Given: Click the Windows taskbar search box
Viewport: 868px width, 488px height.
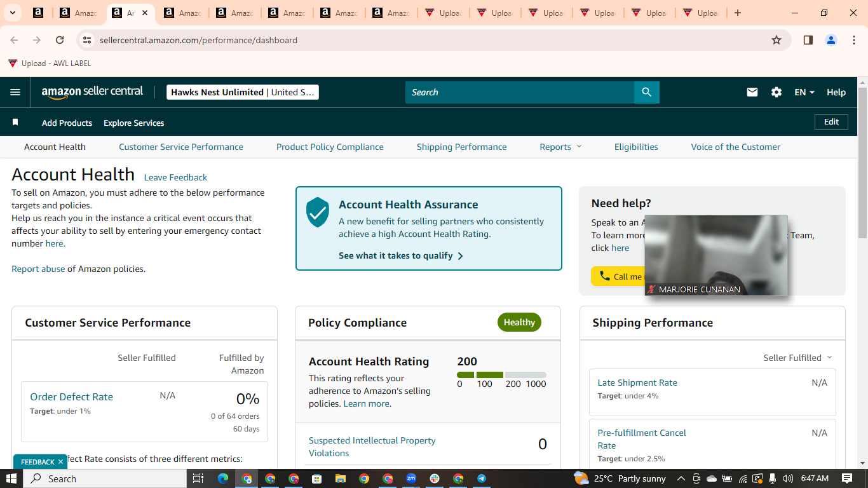Looking at the screenshot, I should (x=105, y=478).
